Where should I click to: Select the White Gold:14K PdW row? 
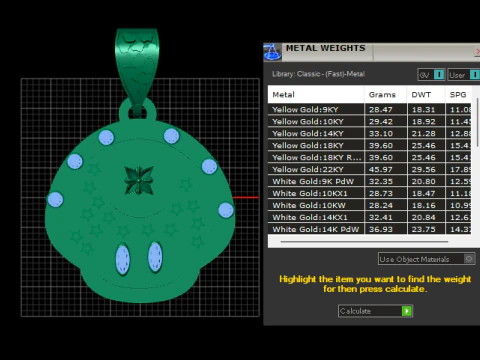point(370,229)
